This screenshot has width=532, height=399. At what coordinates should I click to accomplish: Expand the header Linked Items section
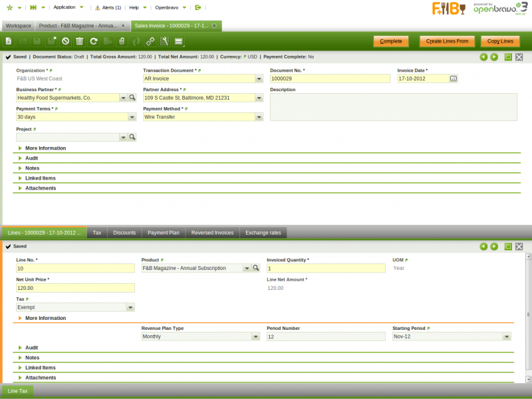pos(40,178)
